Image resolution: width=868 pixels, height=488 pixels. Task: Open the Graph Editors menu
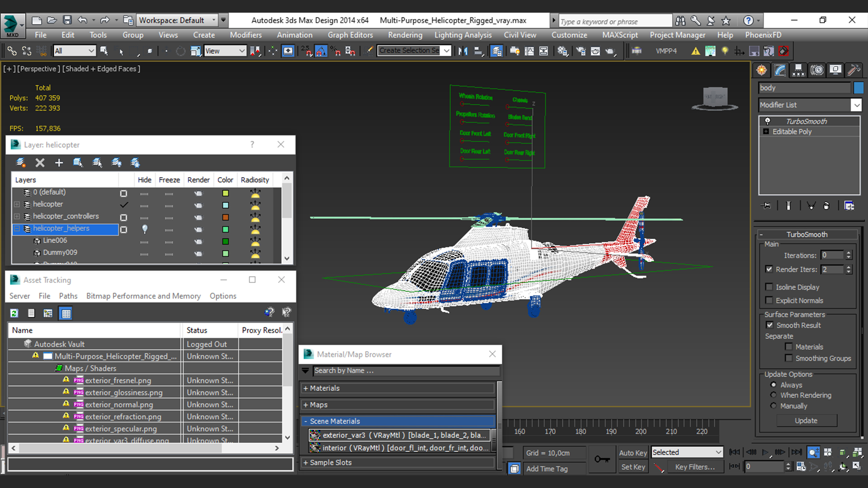coord(350,35)
